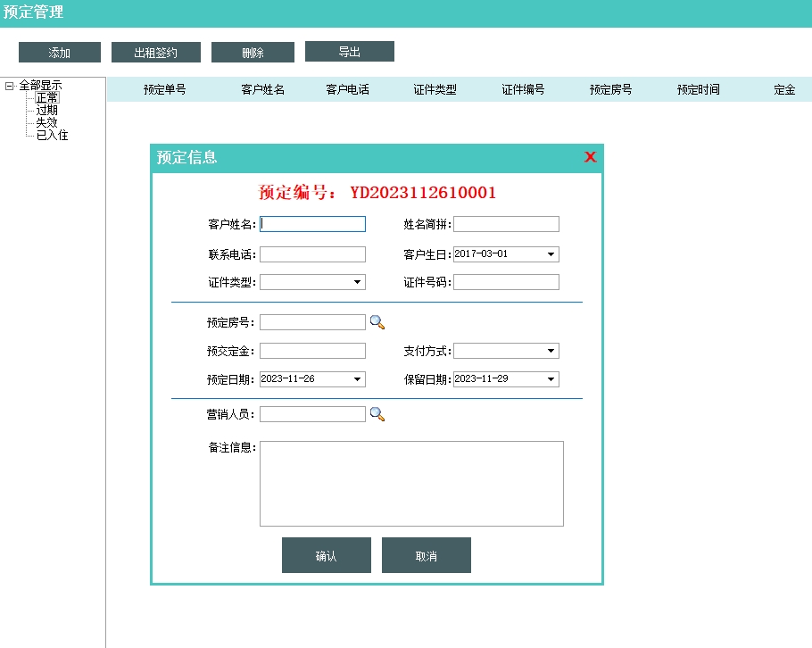Screen dimensions: 812x648
Task: Click the 导出 button
Action: [349, 52]
